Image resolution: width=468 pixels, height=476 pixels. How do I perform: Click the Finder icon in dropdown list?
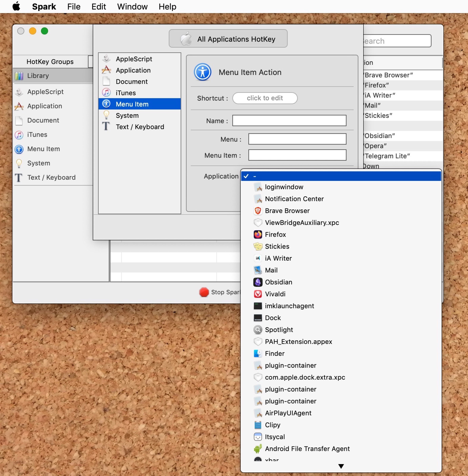pos(258,353)
